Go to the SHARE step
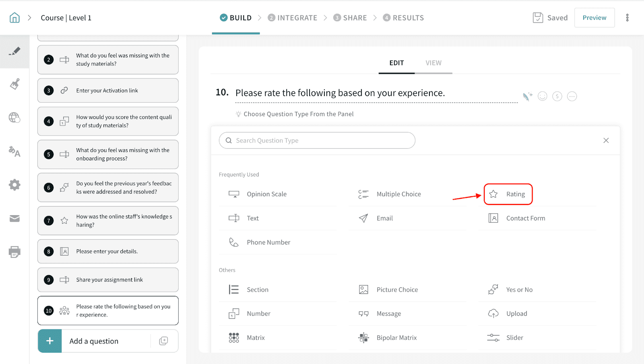644x364 pixels. tap(350, 18)
